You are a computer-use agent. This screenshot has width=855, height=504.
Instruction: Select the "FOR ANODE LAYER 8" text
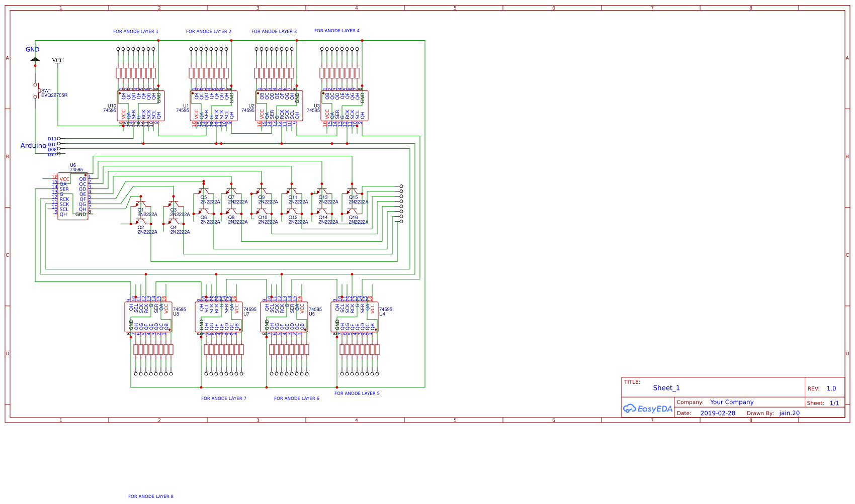click(x=150, y=496)
